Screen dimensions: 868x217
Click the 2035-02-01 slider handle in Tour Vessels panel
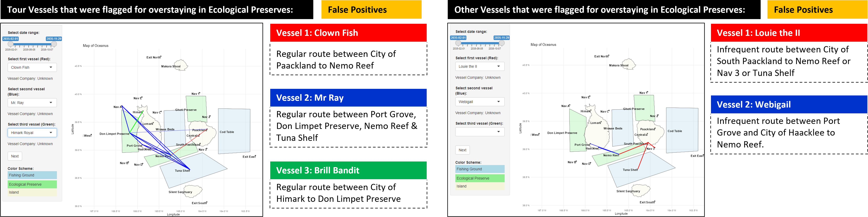(x=11, y=44)
